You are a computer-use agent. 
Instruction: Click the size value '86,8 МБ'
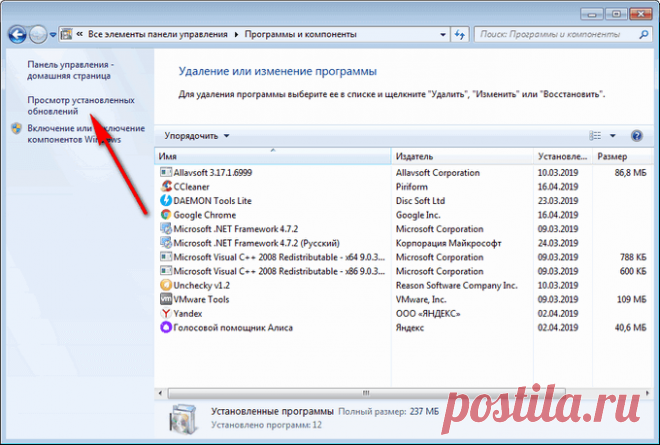pos(630,173)
